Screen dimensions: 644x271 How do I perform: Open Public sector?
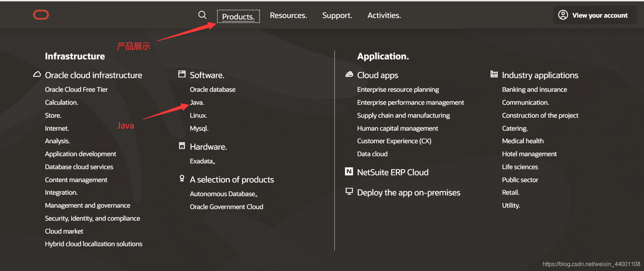tap(520, 180)
